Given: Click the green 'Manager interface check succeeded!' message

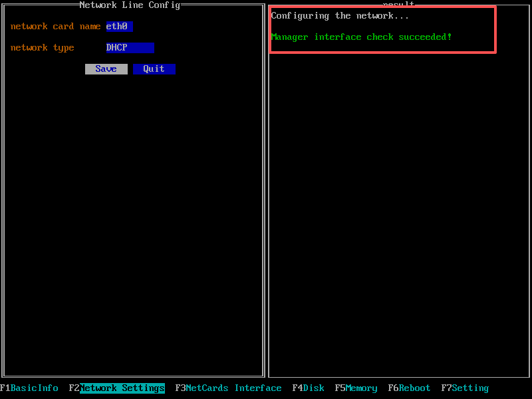Looking at the screenshot, I should point(361,37).
